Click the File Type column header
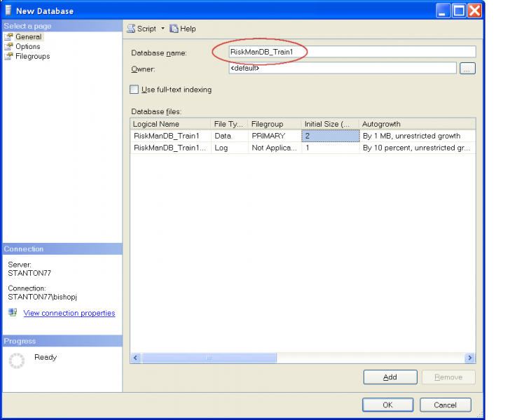 (x=229, y=124)
